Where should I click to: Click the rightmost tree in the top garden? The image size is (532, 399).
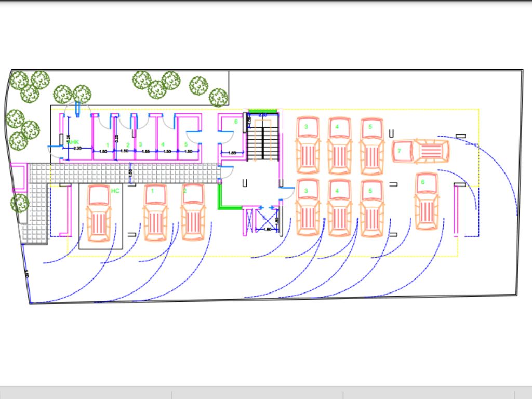point(218,97)
